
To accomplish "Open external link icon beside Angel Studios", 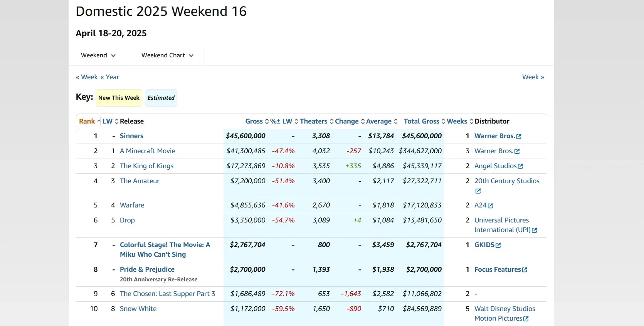I will (520, 166).
